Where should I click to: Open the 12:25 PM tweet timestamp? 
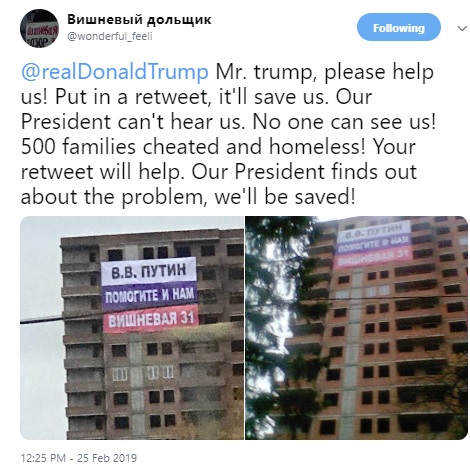click(x=43, y=458)
